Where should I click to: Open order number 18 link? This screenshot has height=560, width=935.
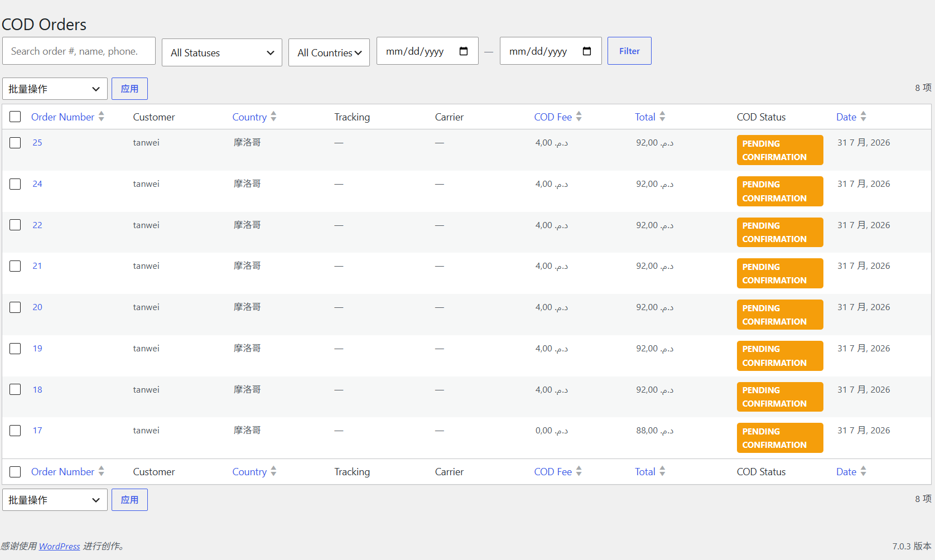tap(37, 390)
